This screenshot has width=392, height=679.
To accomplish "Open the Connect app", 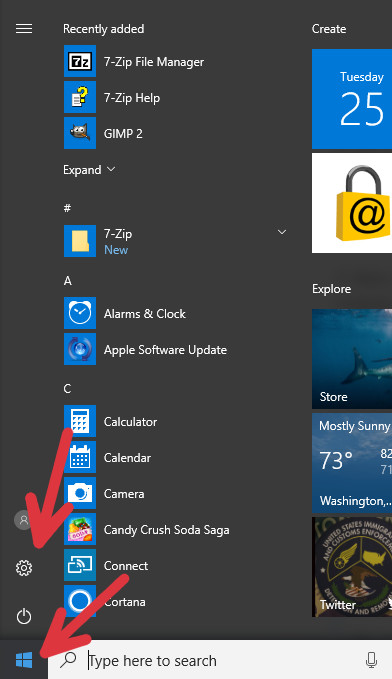I will (80, 565).
